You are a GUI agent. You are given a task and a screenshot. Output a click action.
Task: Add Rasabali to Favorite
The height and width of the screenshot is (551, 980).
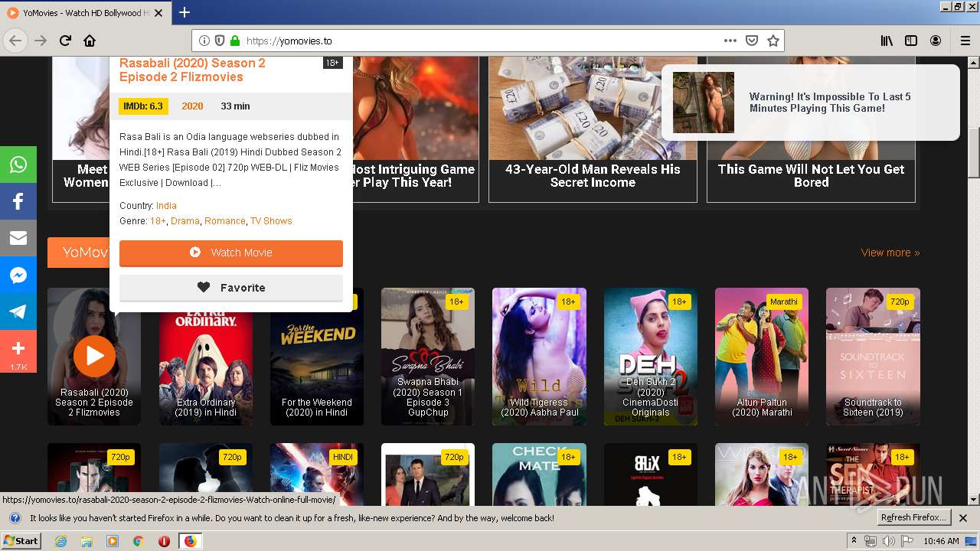tap(231, 288)
